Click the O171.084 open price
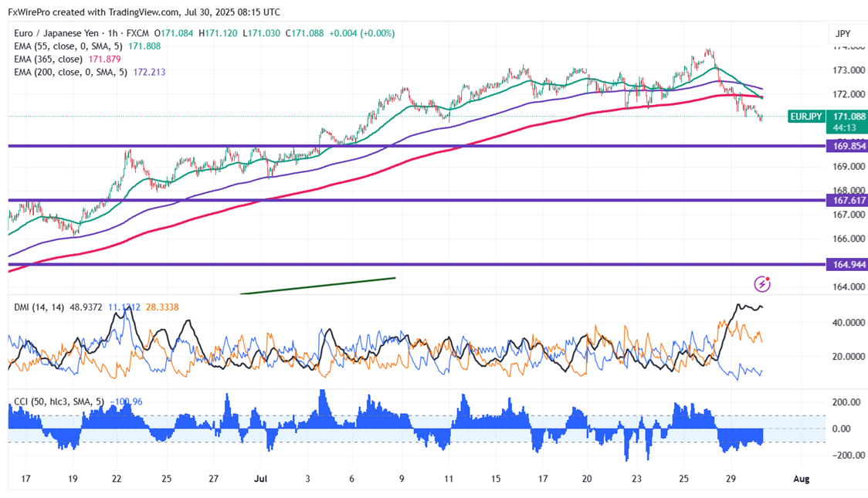This screenshot has width=868, height=498. tap(174, 33)
